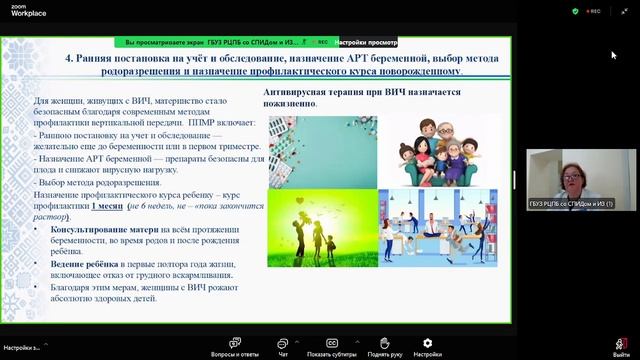Click the line Выбор метода родоразрешения
This screenshot has width=640, height=360.
[98, 183]
